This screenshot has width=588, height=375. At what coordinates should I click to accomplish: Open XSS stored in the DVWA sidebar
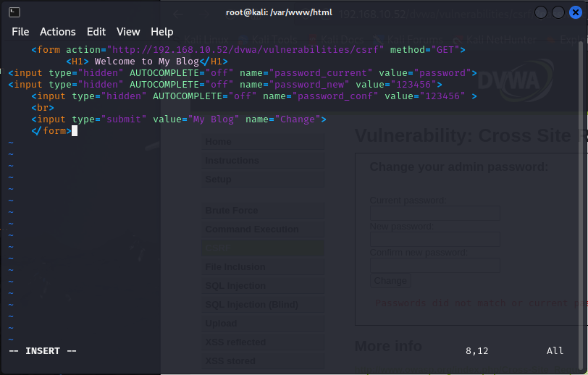(x=263, y=361)
